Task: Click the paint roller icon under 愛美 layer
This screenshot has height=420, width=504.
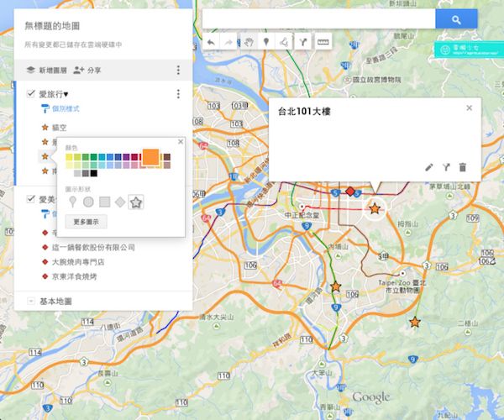Action: tap(45, 213)
